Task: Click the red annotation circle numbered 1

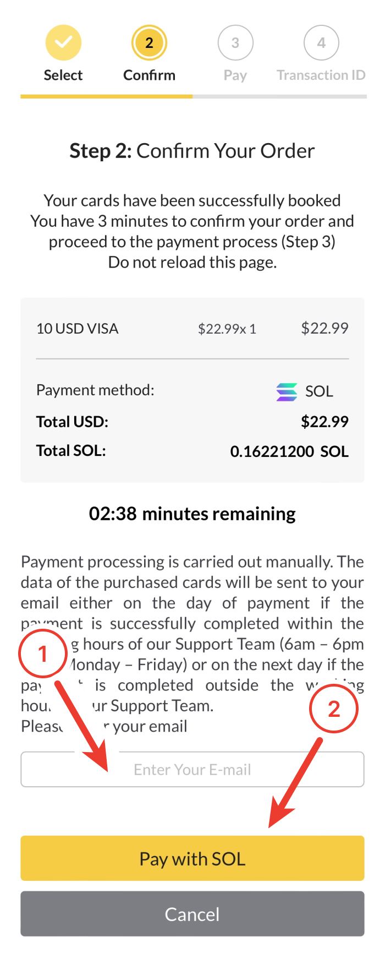Action: click(43, 654)
